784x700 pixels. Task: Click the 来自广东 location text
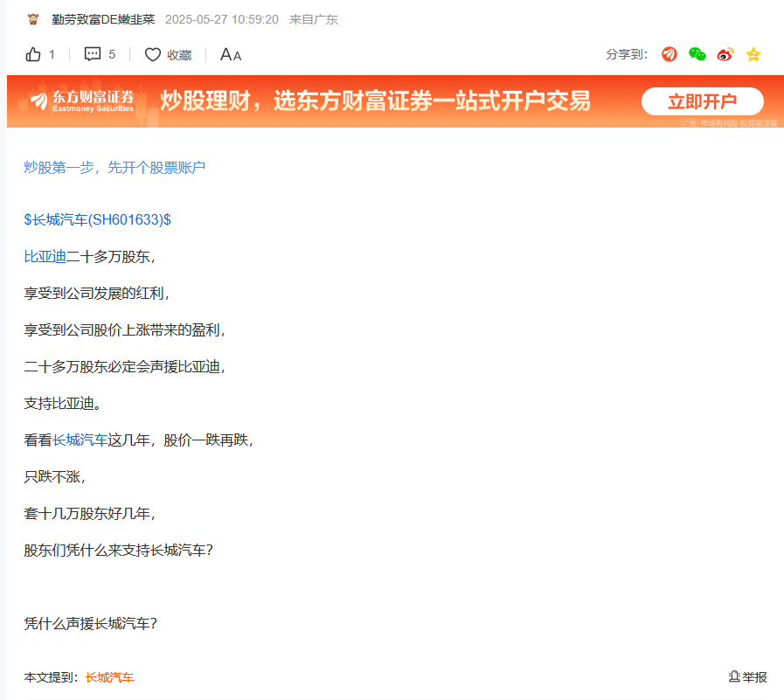[314, 19]
